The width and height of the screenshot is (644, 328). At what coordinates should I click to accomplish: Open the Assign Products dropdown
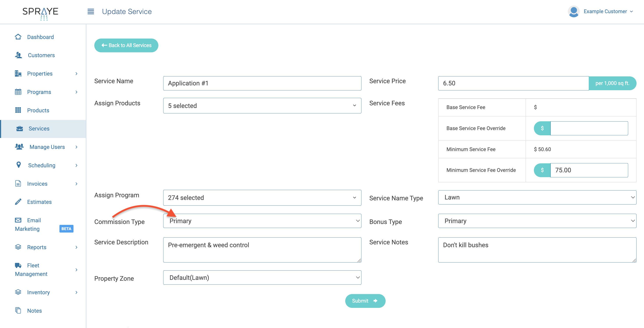262,106
